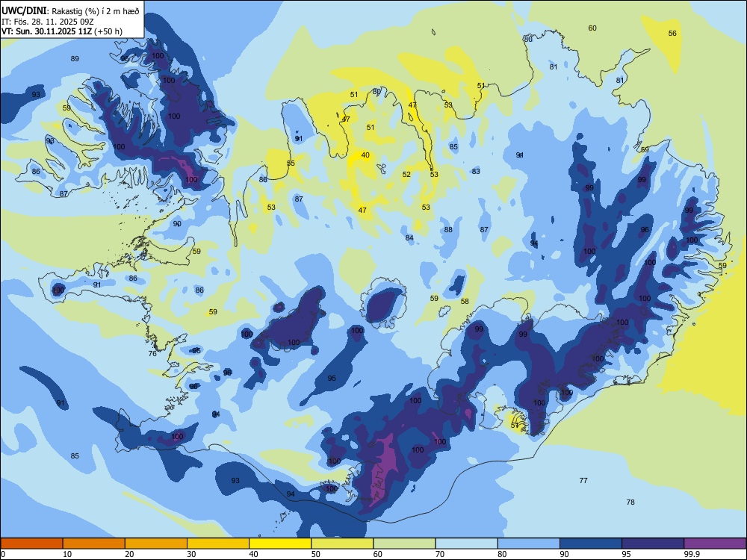Click the map value "40" in yellow area
Viewport: 747px width, 560px height.
click(365, 155)
